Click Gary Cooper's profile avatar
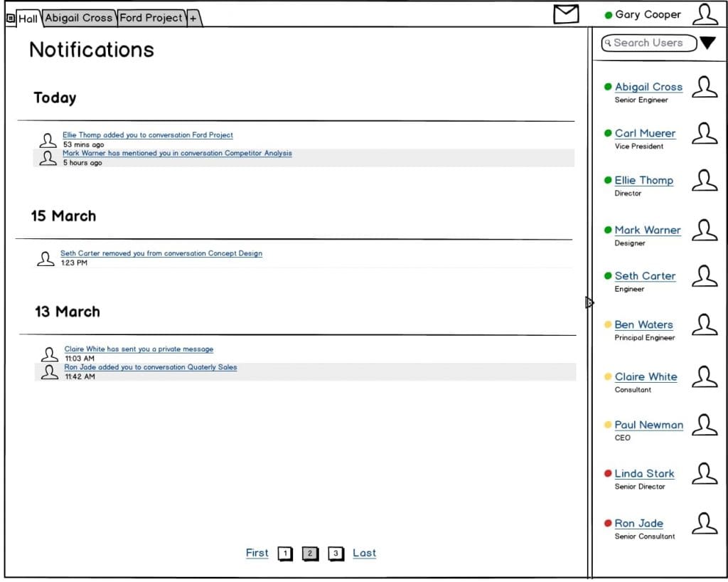Viewport: 728px width, 582px height. tap(705, 14)
